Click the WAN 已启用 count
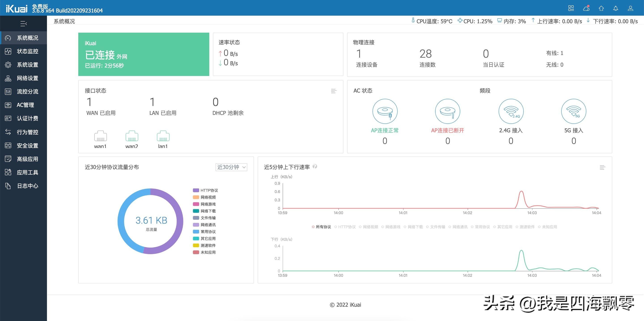 [x=89, y=102]
